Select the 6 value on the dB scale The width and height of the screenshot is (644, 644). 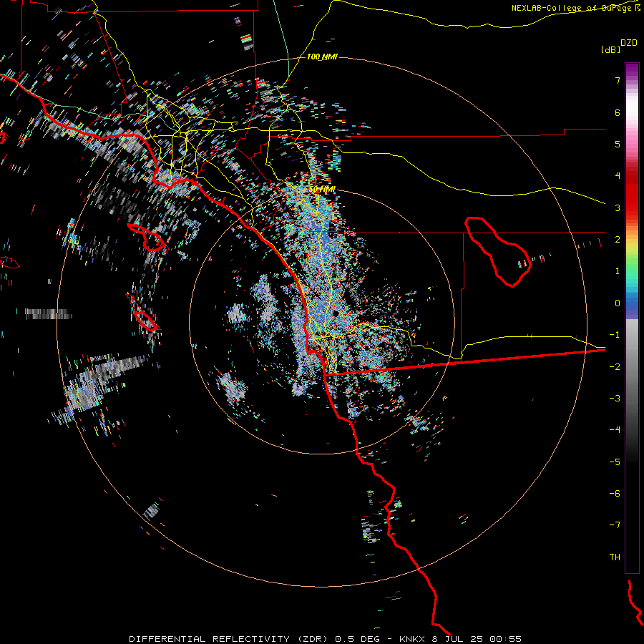pyautogui.click(x=618, y=112)
